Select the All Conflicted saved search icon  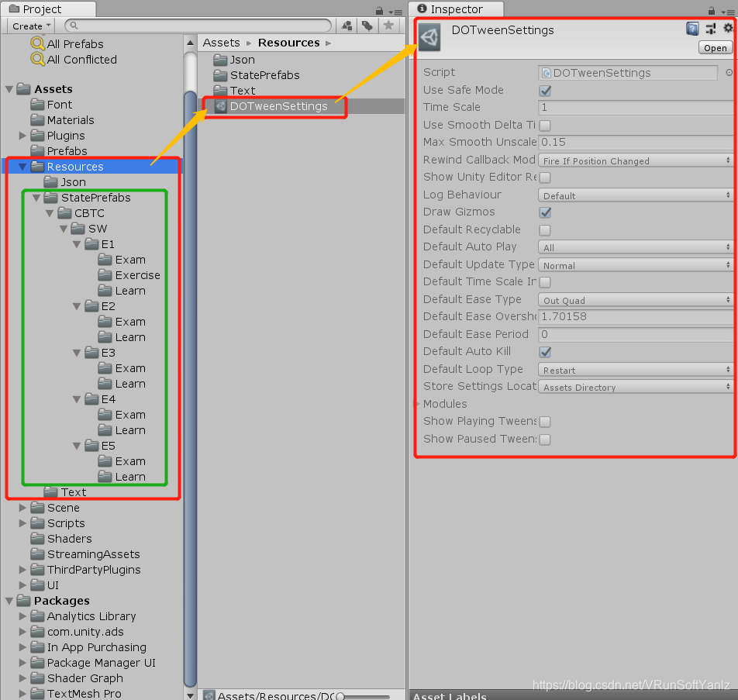38,59
